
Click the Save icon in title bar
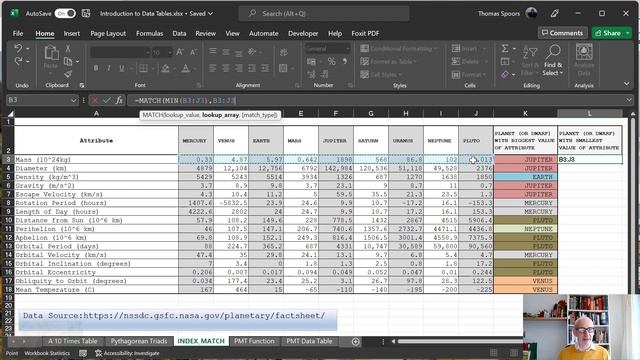pos(86,13)
